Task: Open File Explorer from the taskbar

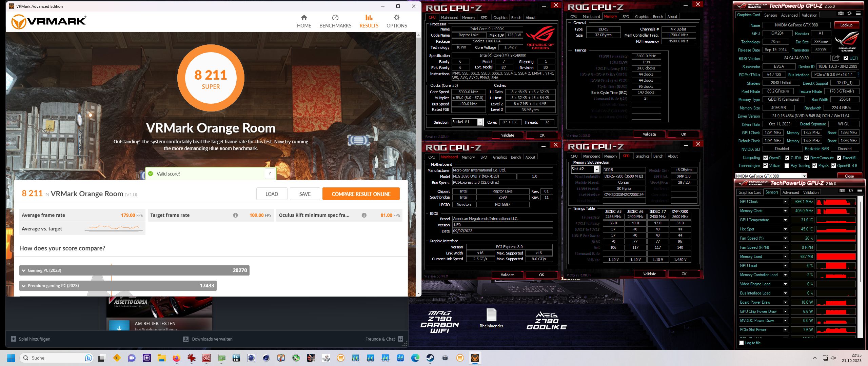Action: pyautogui.click(x=161, y=358)
